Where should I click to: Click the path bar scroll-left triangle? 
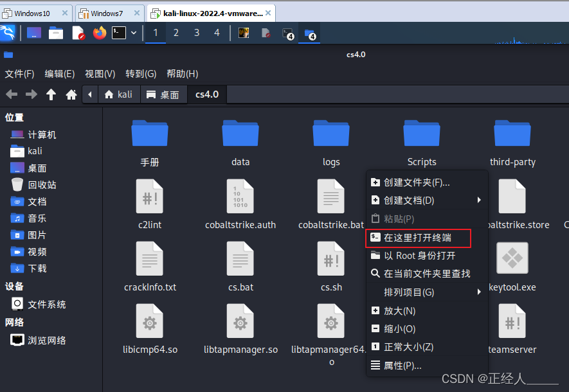pos(89,94)
